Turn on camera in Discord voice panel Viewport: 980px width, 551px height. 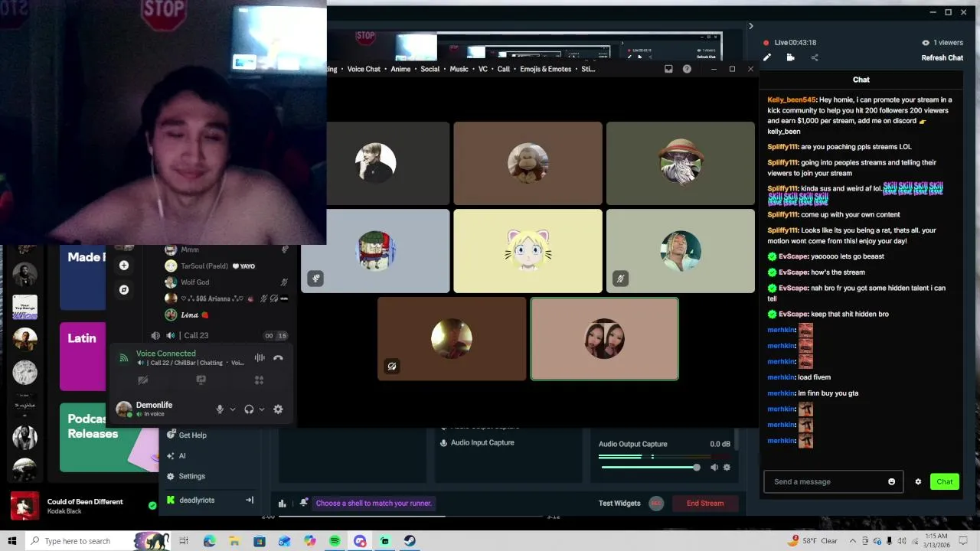pyautogui.click(x=142, y=380)
